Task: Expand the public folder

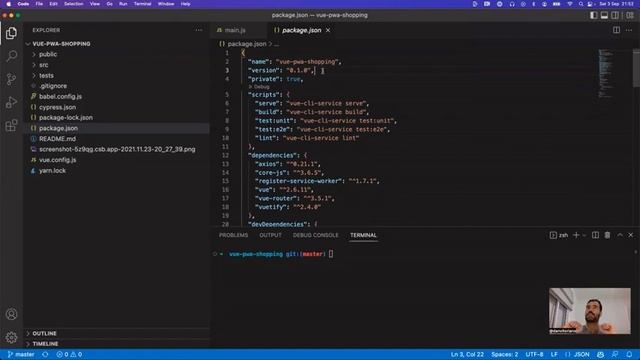Action: tap(48, 54)
